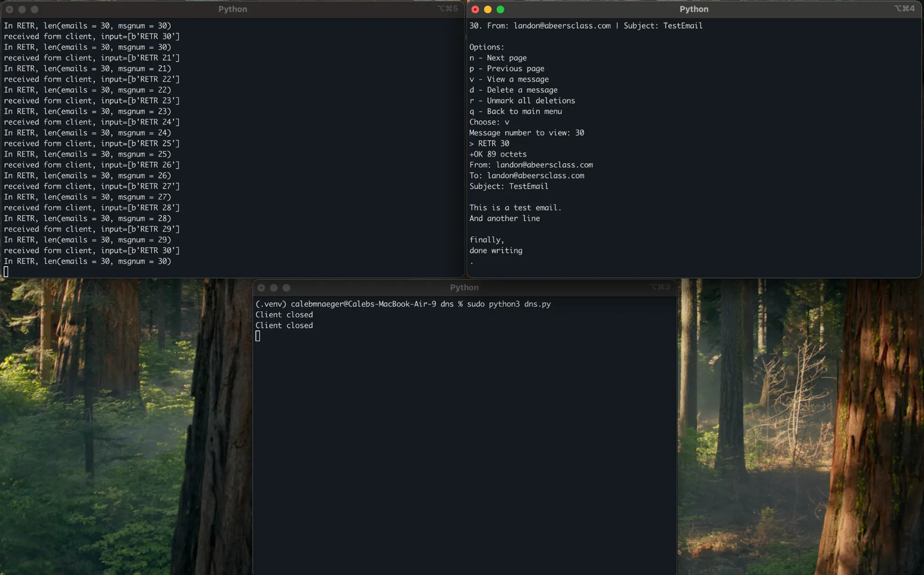This screenshot has width=924, height=575.
Task: Click the cursor block in bottom terminal
Action: [x=258, y=336]
